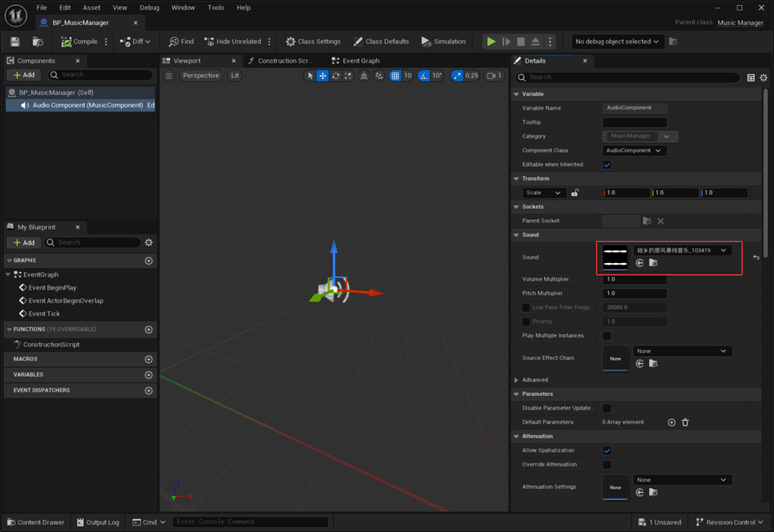
Task: Click the Volume Multiplier value field
Action: coord(634,280)
